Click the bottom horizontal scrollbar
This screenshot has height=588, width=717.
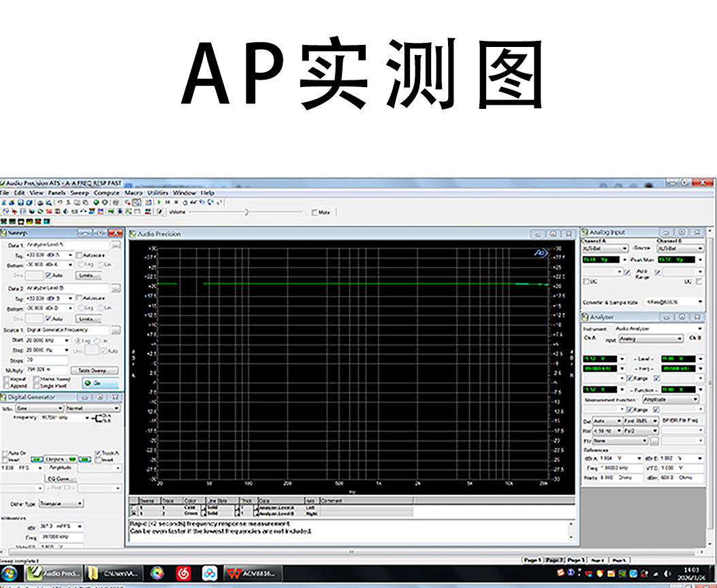click(351, 551)
